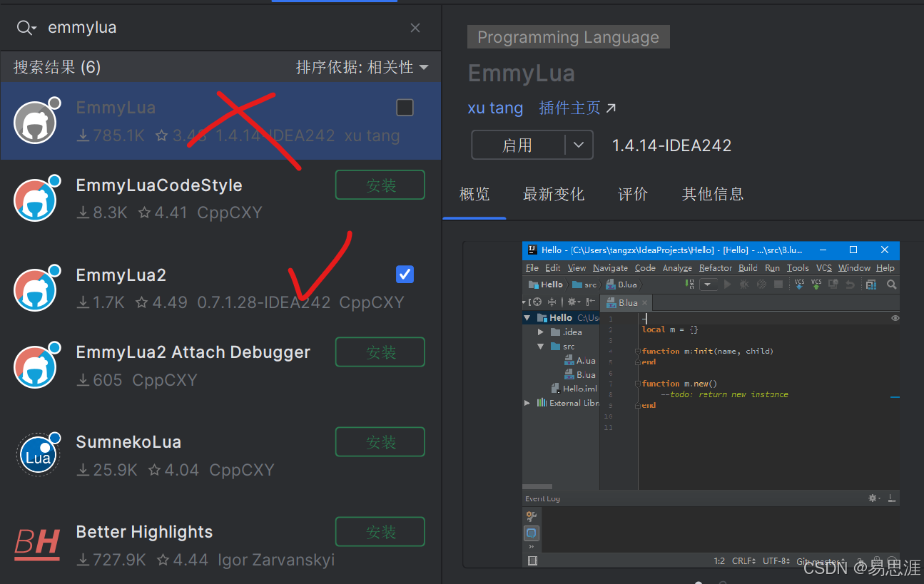The width and height of the screenshot is (924, 584).
Task: Click the 0.7.1.28-IDEA242 version text
Action: point(264,302)
